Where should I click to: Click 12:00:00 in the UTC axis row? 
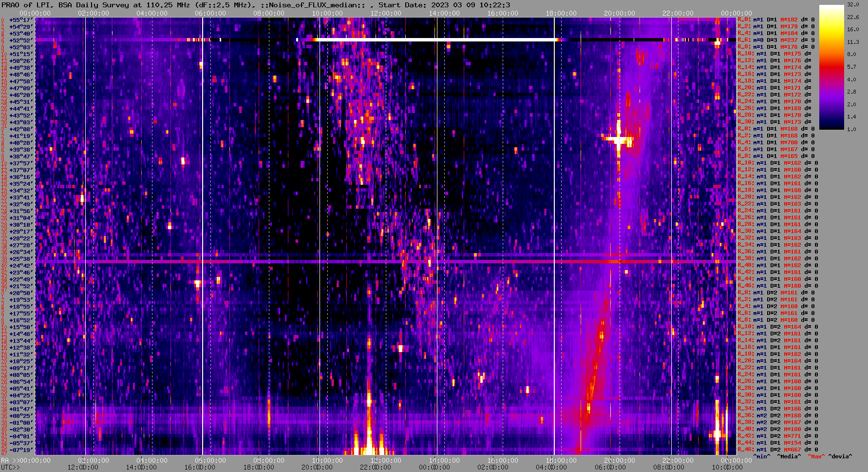[82, 467]
